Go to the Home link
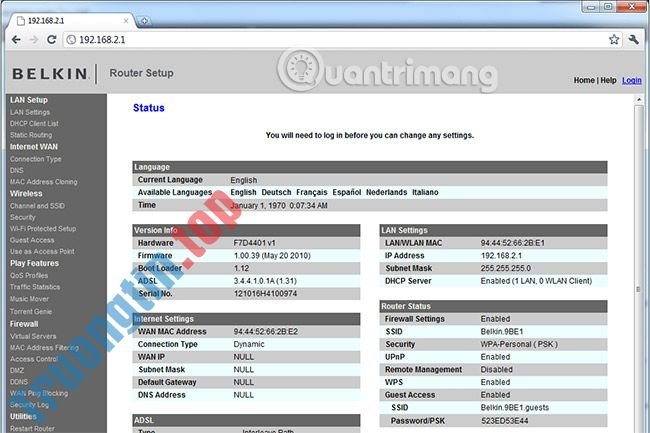The width and height of the screenshot is (650, 433). tap(584, 80)
